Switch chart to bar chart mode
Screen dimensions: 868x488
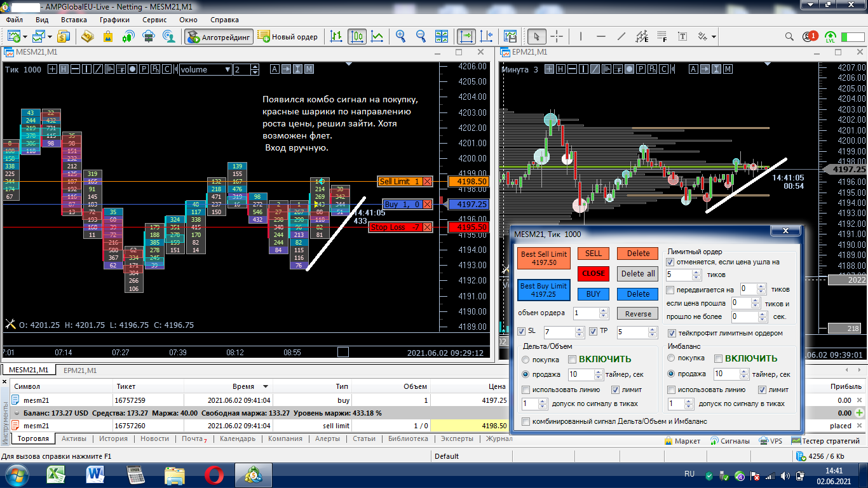(x=336, y=36)
